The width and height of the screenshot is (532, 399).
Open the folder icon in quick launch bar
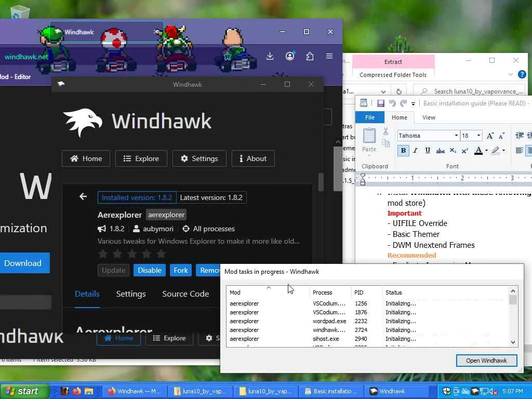(x=88, y=391)
